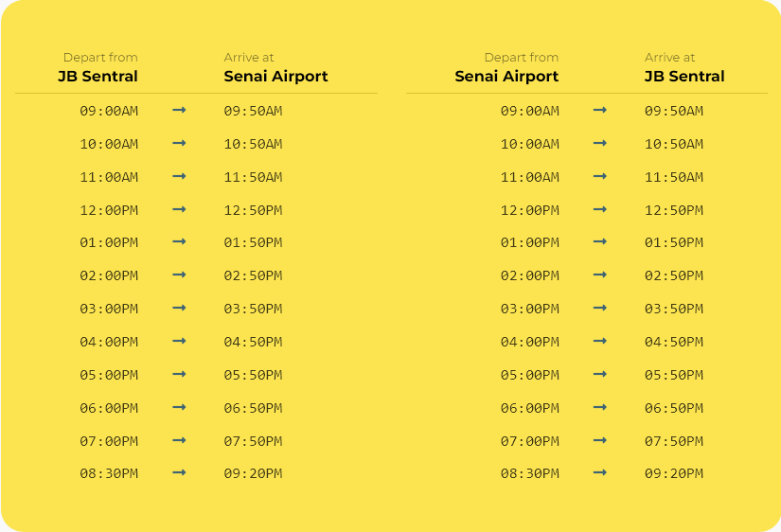781x532 pixels.
Task: Click the 04:50PM arrival time at JB Sentral
Action: (674, 342)
